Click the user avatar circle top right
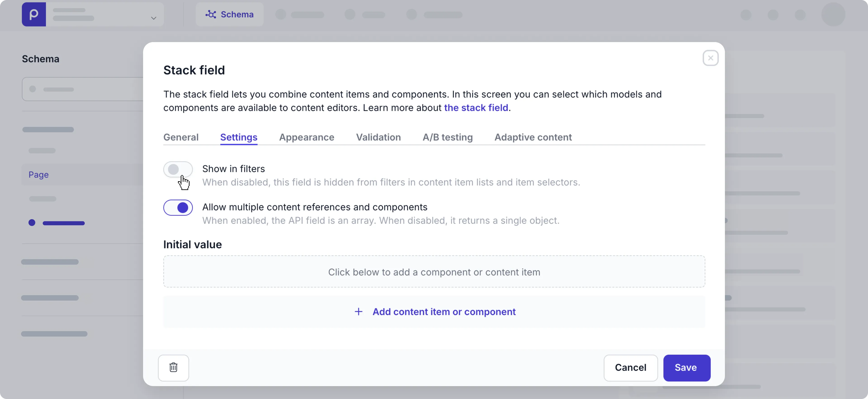868x399 pixels. (833, 14)
